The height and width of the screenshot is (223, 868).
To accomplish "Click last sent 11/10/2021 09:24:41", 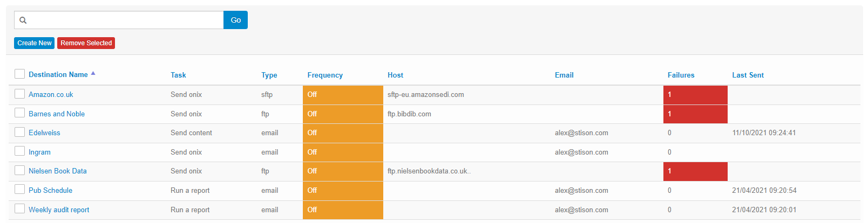I will (764, 133).
